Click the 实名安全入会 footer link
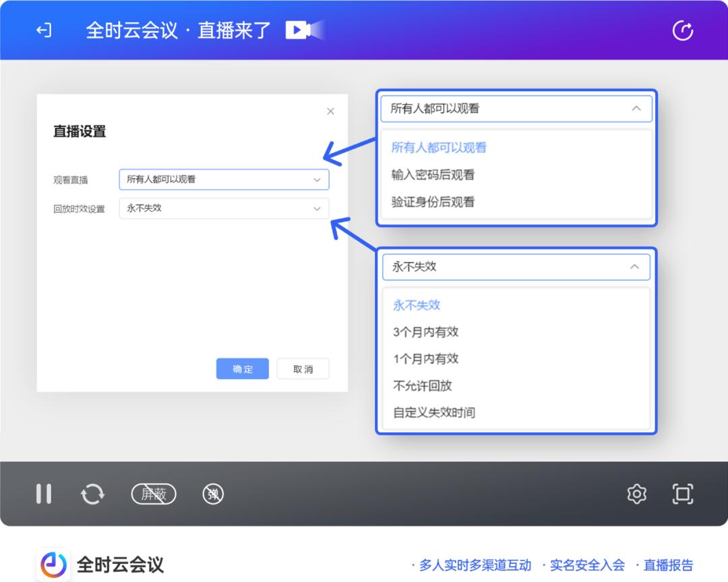 coord(588,564)
